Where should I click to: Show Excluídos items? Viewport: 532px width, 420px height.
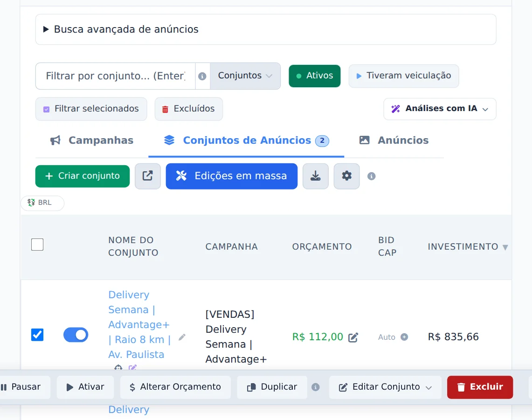click(189, 109)
